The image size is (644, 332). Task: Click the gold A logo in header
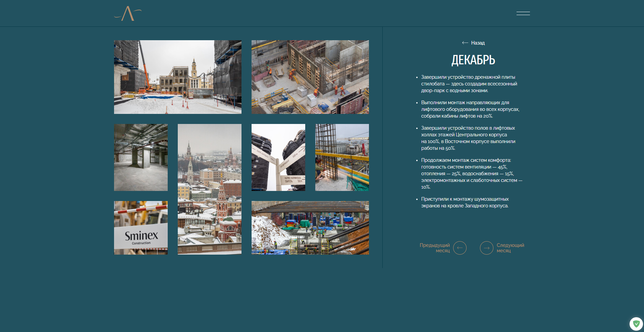click(128, 13)
